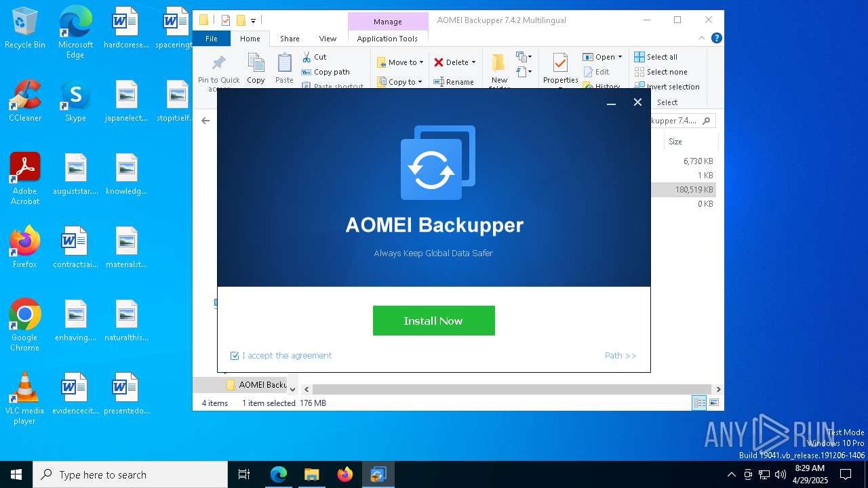Viewport: 868px width, 488px height.
Task: Switch to the Home ribbon tab
Action: (x=250, y=39)
